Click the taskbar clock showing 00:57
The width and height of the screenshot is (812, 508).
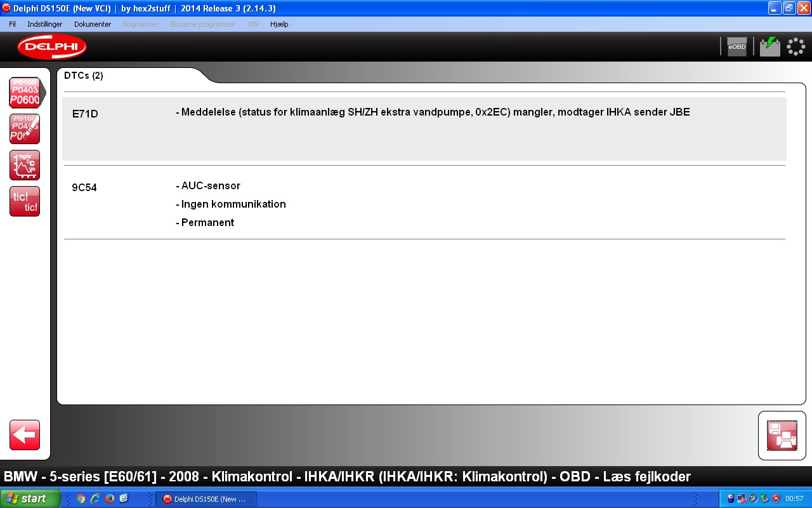(x=794, y=499)
